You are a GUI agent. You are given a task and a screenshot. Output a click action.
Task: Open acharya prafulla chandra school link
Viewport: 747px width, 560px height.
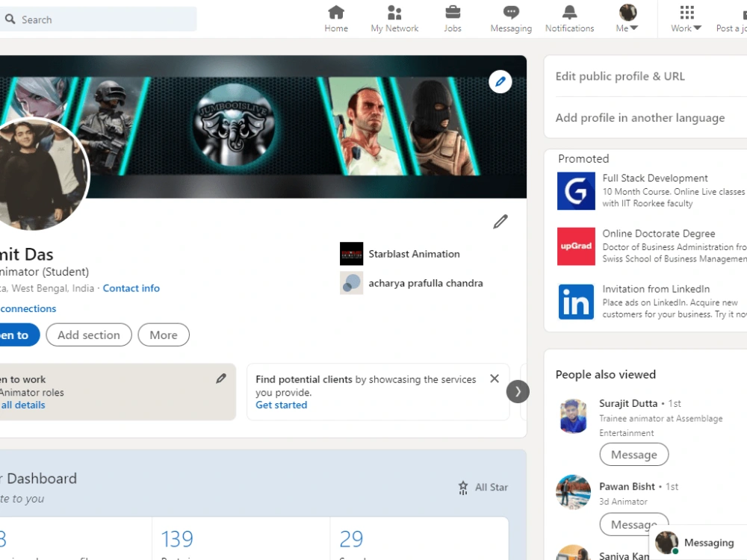tap(426, 283)
